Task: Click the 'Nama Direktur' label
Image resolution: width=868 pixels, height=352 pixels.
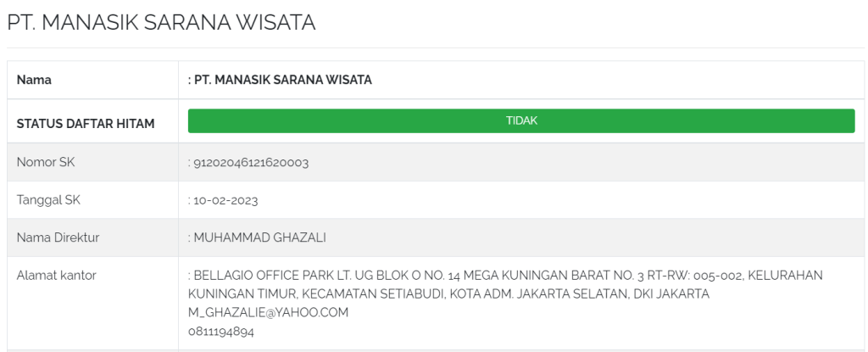Action: (x=58, y=237)
